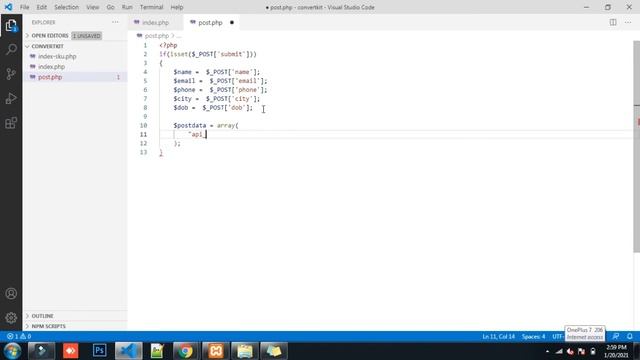
Task: Open the Terminal menu
Action: [151, 7]
